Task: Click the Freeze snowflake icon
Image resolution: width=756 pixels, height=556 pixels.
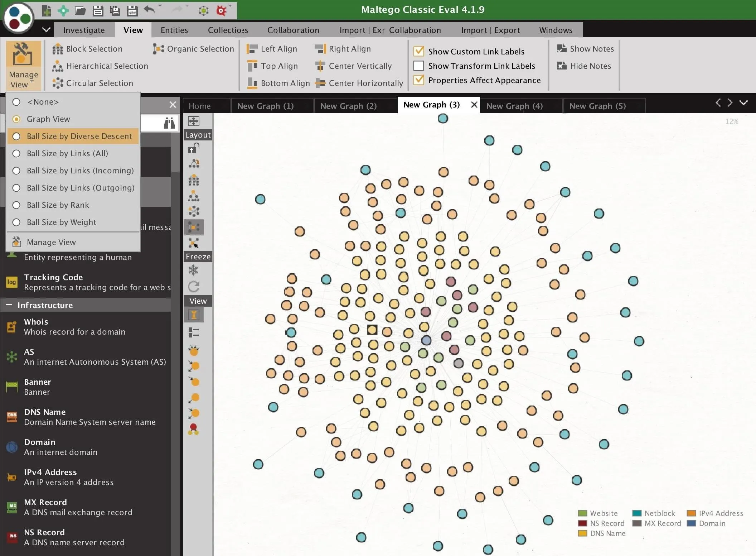Action: tap(194, 270)
